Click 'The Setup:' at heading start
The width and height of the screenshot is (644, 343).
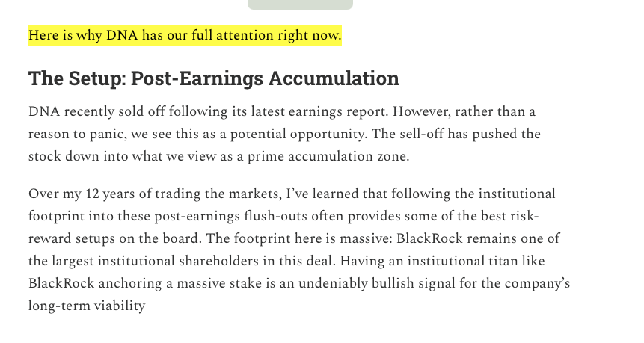click(77, 78)
